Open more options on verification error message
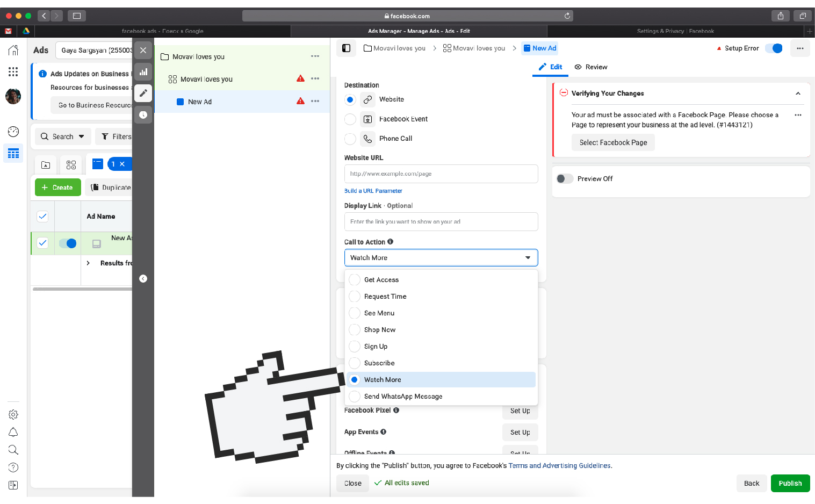This screenshot has width=815, height=504. pyautogui.click(x=798, y=115)
